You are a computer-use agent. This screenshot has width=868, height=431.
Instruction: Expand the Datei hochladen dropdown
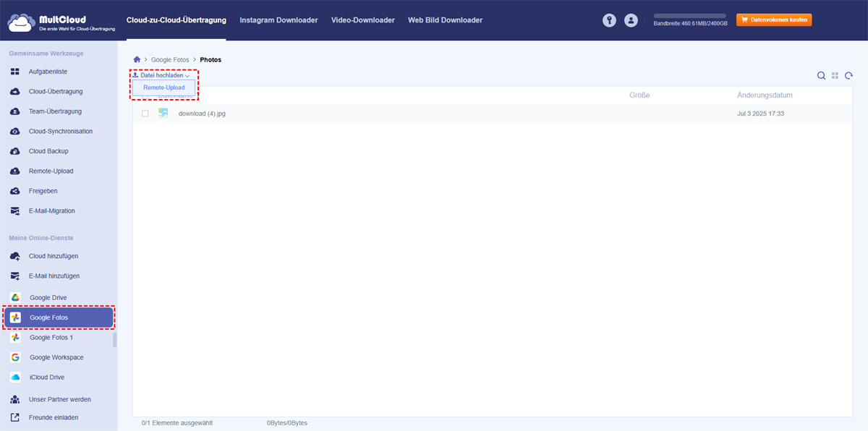[161, 75]
